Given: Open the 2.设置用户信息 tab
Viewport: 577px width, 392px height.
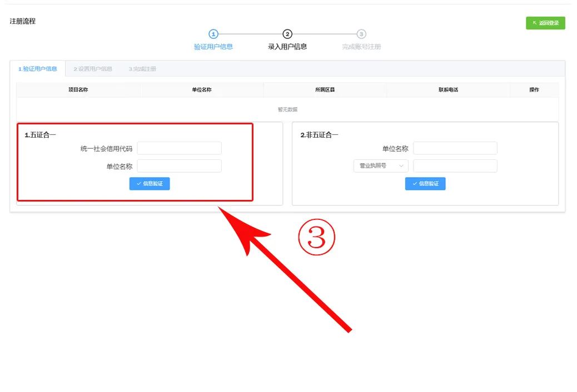Looking at the screenshot, I should pos(93,69).
